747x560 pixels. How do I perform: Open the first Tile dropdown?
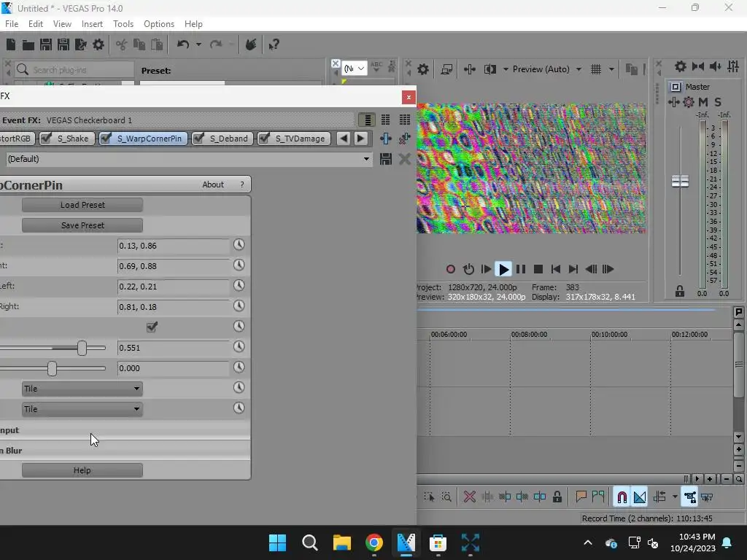tap(82, 389)
